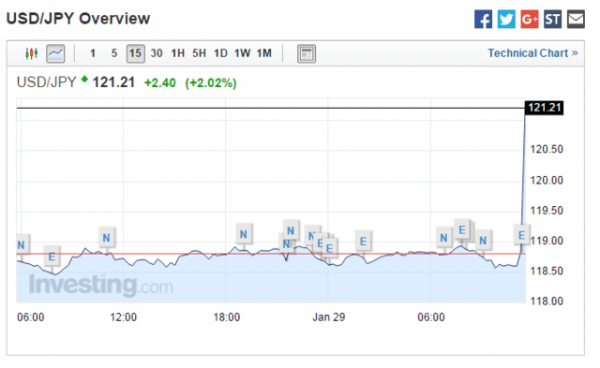The image size is (600, 368).
Task: Select the 1D interval
Action: click(220, 53)
